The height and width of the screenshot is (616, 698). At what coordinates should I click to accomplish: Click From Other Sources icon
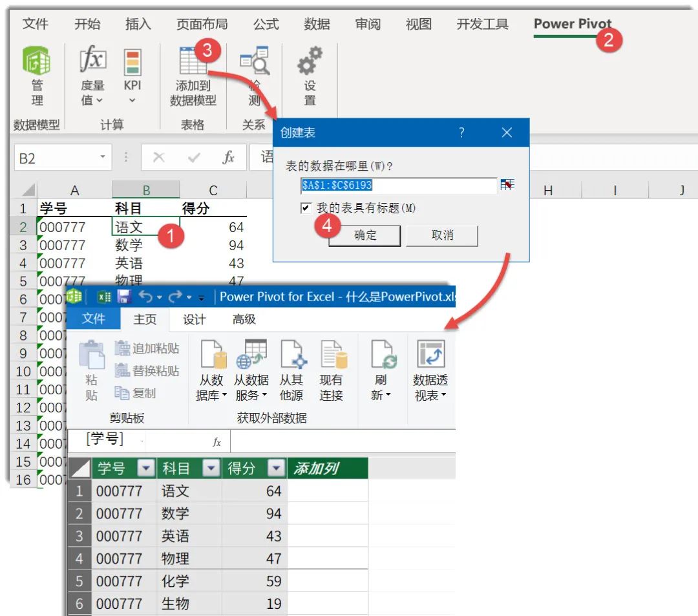[x=293, y=354]
